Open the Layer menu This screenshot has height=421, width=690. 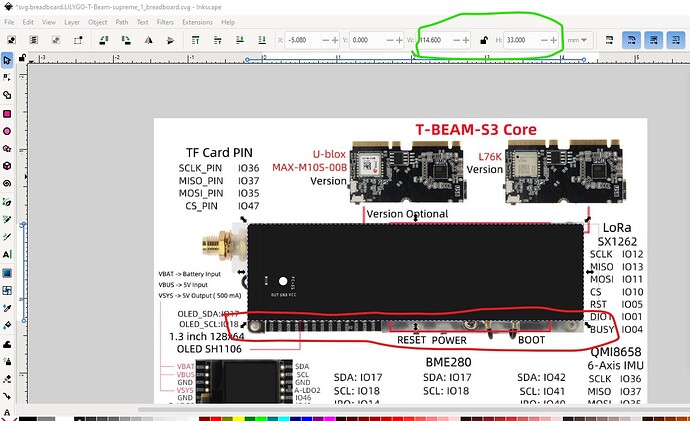coord(72,22)
